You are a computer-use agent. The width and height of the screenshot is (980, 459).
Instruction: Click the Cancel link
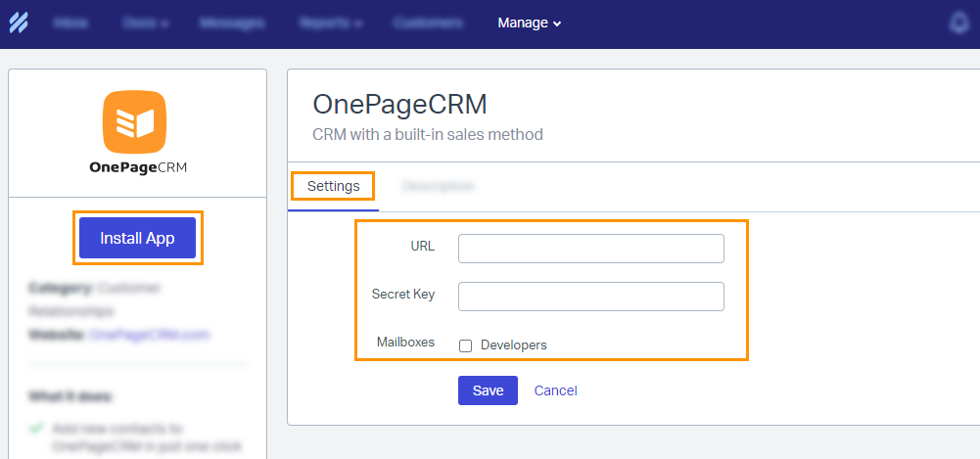(x=555, y=390)
